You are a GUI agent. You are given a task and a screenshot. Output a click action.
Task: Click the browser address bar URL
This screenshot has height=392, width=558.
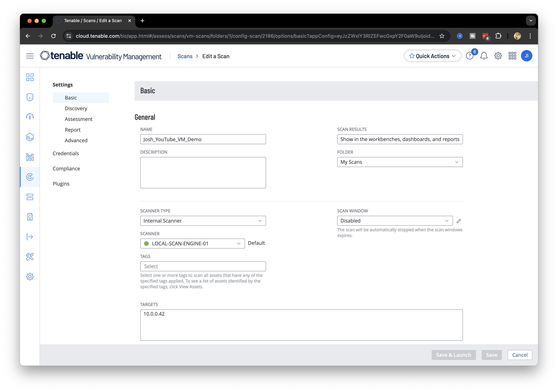255,36
